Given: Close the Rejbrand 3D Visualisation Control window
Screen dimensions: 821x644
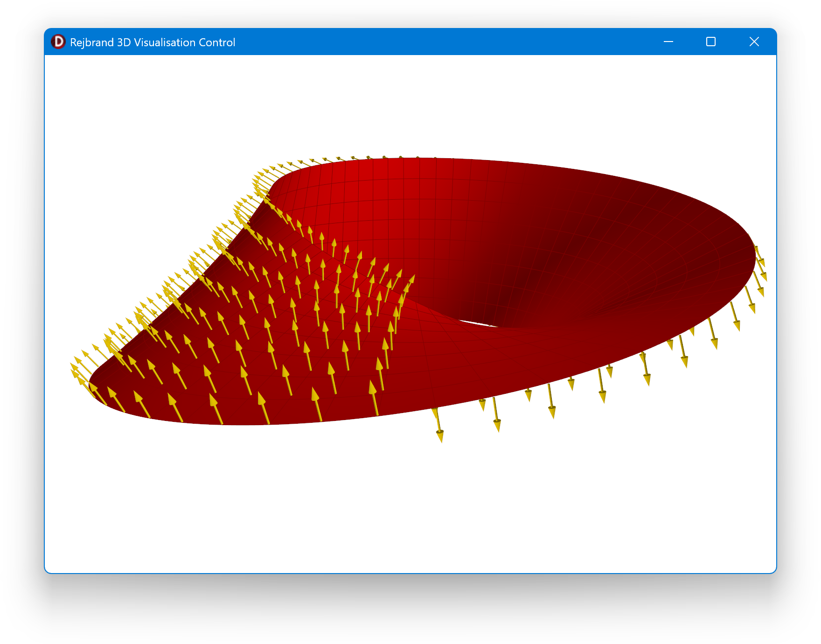Looking at the screenshot, I should click(754, 42).
